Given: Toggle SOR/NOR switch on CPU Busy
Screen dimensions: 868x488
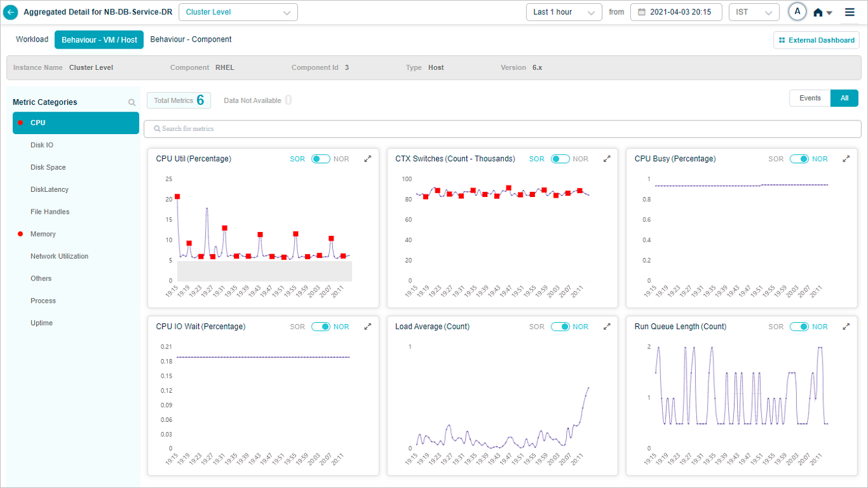Looking at the screenshot, I should pyautogui.click(x=799, y=159).
